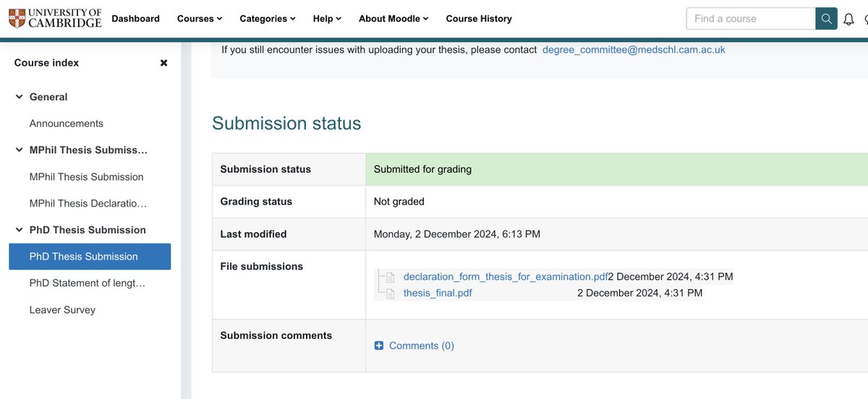Open the notifications bell icon

(849, 19)
